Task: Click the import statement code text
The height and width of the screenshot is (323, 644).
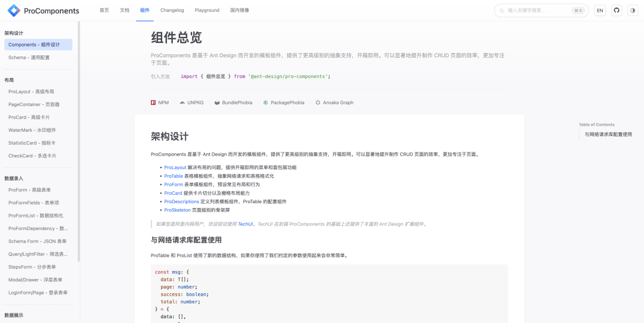Action: (255, 76)
